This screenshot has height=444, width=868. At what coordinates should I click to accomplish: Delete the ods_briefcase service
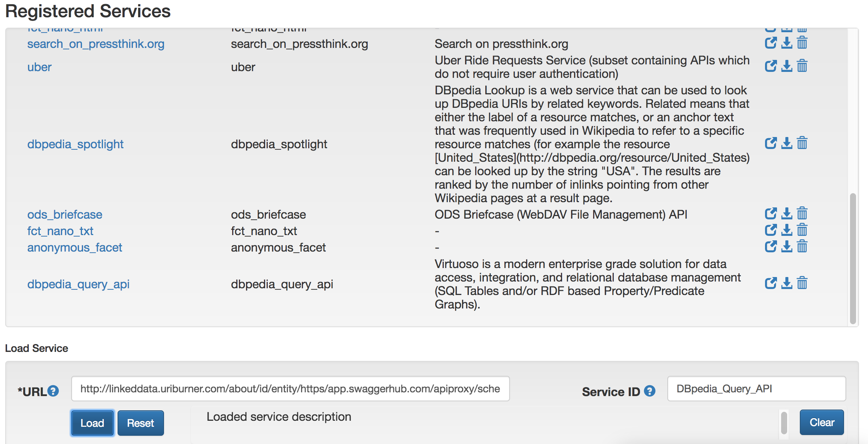click(x=802, y=213)
